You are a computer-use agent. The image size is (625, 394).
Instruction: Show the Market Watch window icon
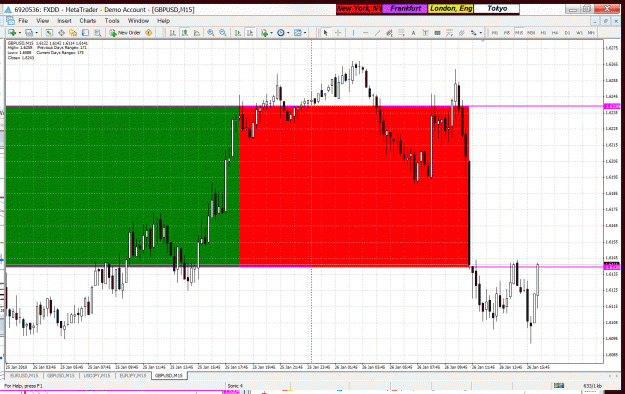[49, 33]
